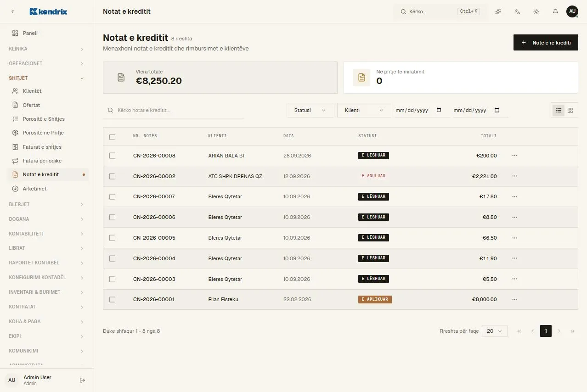Click the logout icon beside Admin User

coord(83,380)
